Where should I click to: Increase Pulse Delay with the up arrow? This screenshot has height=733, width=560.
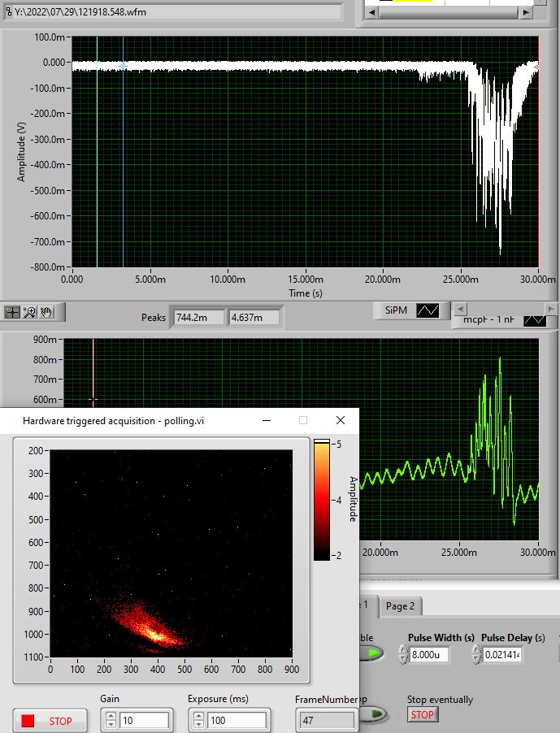click(476, 650)
